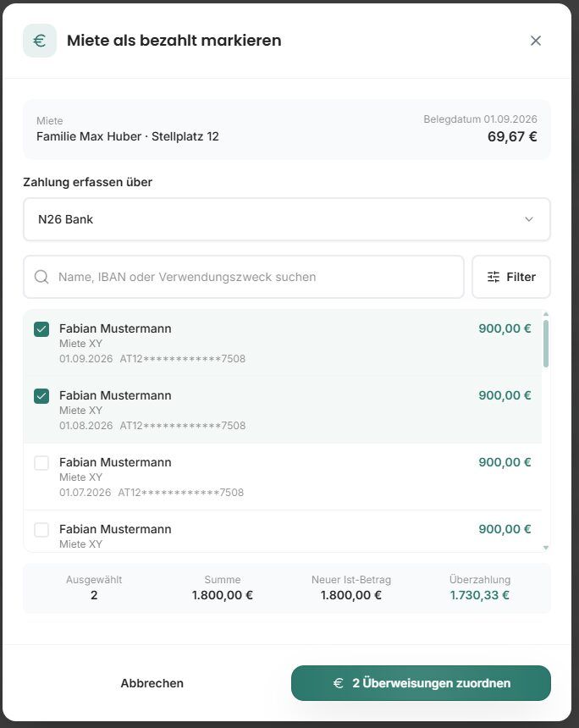Image resolution: width=579 pixels, height=728 pixels.
Task: Click the scroll up arrow of transfer list
Action: coord(546,314)
